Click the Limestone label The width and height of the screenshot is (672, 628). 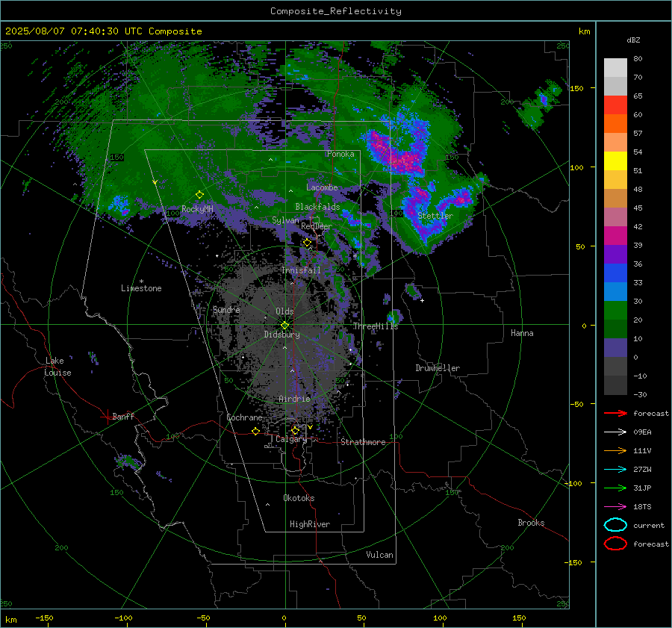(x=141, y=288)
